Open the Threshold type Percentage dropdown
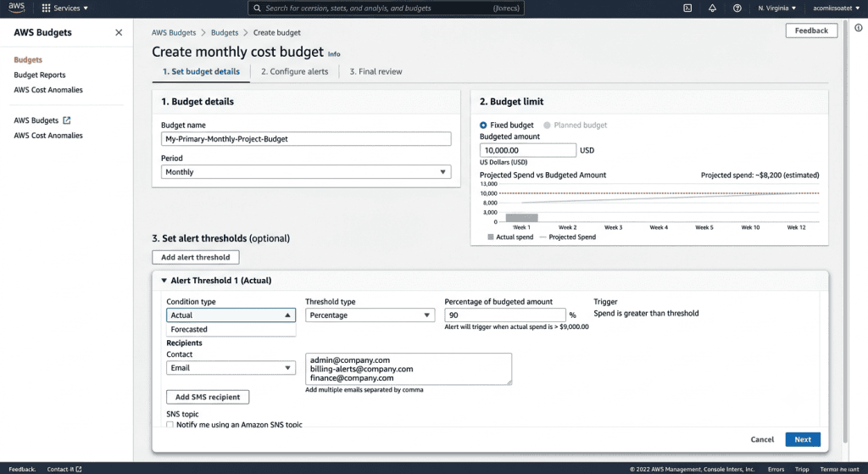The image size is (868, 474). click(x=370, y=315)
